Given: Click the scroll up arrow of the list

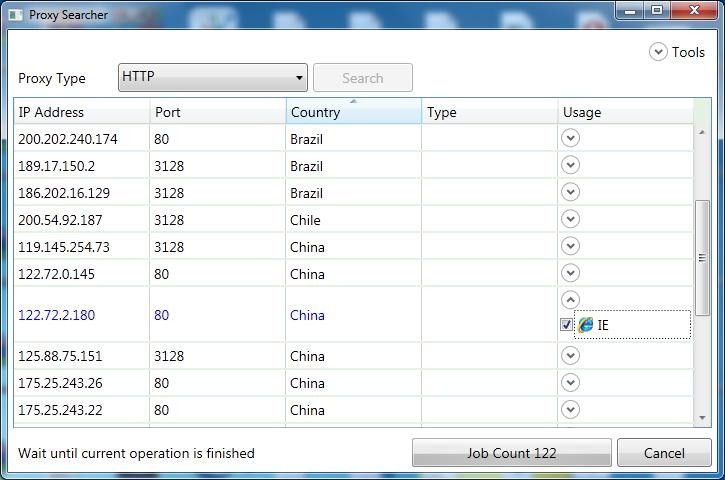Looking at the screenshot, I should (x=702, y=132).
